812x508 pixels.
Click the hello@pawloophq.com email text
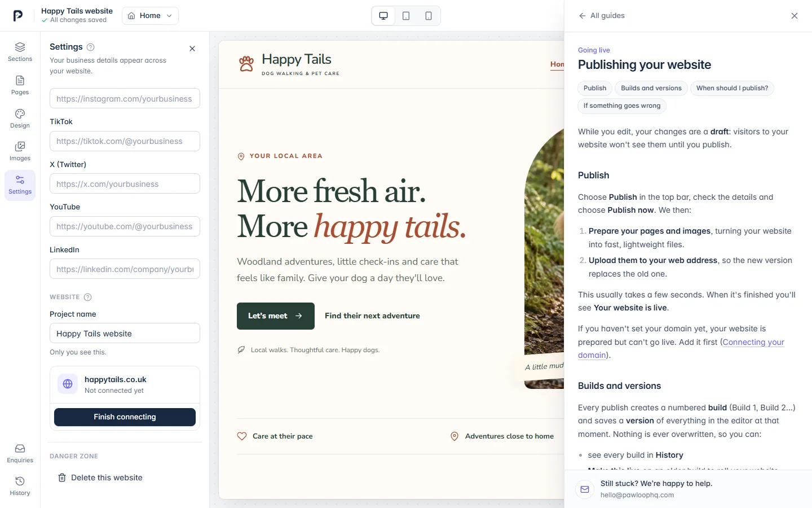[637, 495]
